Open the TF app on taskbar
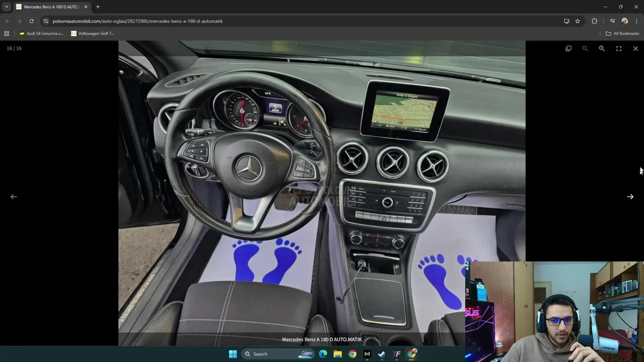Image resolution: width=644 pixels, height=362 pixels. [396, 354]
